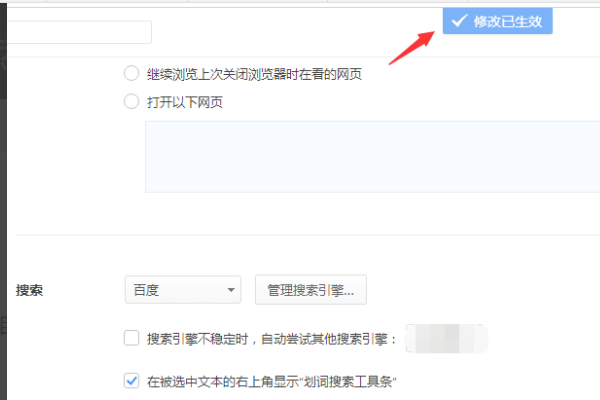Click the white checkmark icon in the blue banner
The height and width of the screenshot is (400, 600).
(459, 21)
